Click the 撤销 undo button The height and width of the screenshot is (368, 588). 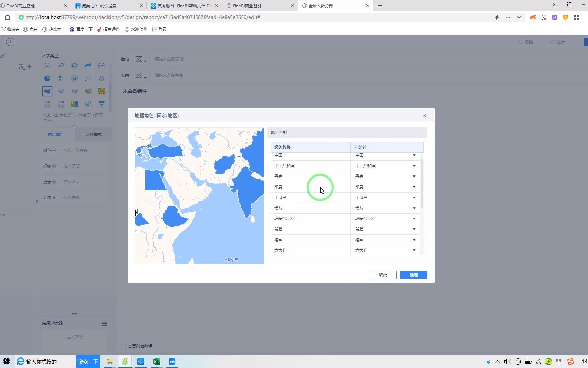(526, 42)
